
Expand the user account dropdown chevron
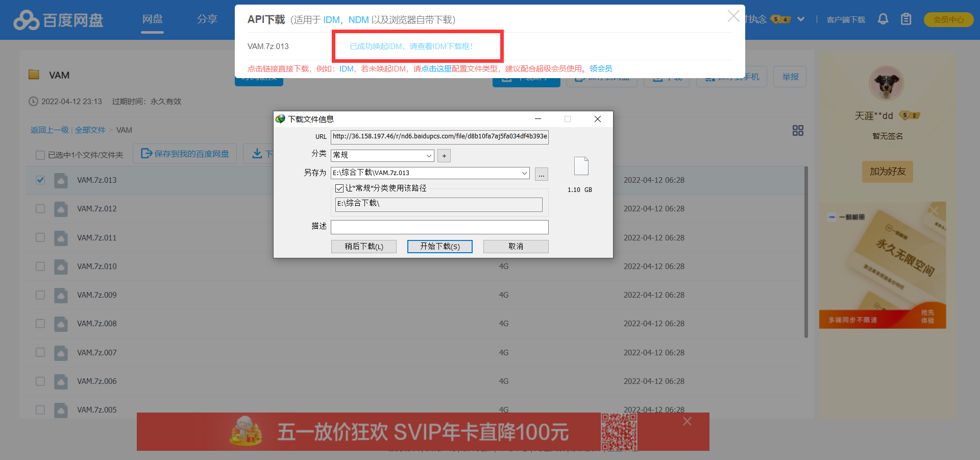tap(801, 19)
